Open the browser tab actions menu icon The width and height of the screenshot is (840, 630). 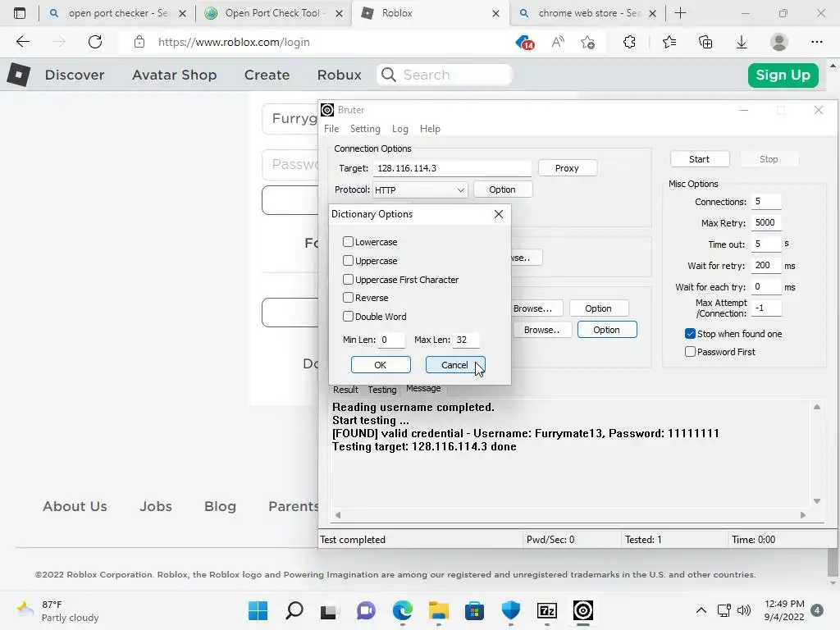20,13
